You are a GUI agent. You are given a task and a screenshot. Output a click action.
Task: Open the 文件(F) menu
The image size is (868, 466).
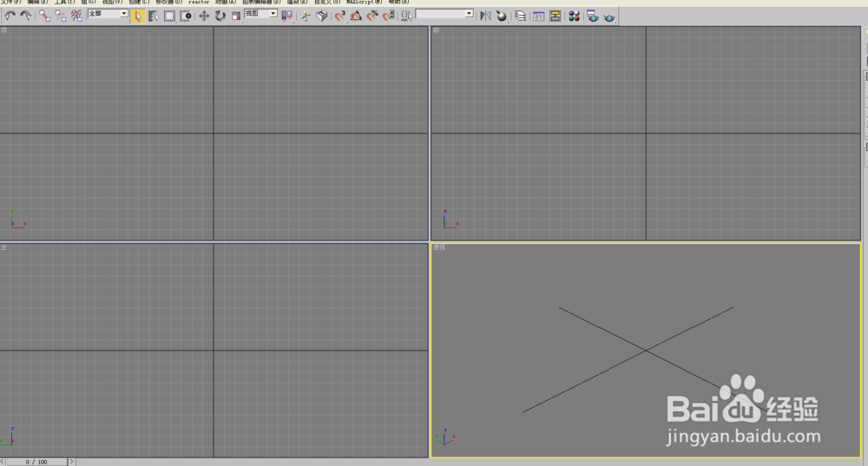[11, 3]
